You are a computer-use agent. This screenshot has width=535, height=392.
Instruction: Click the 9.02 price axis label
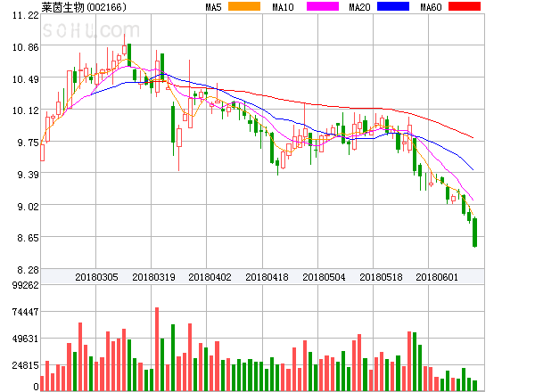[x=28, y=207]
